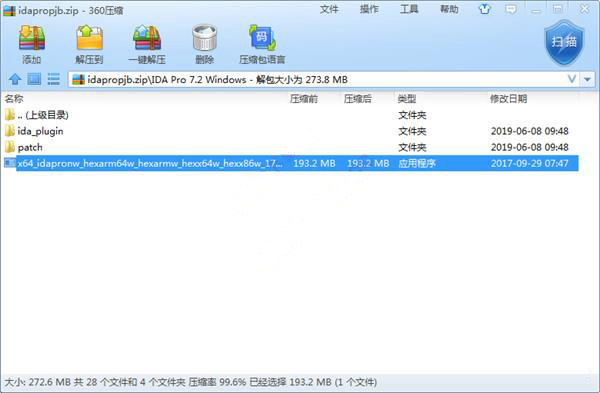
Task: Open the 压缩包语言 archive language tool
Action: click(262, 43)
